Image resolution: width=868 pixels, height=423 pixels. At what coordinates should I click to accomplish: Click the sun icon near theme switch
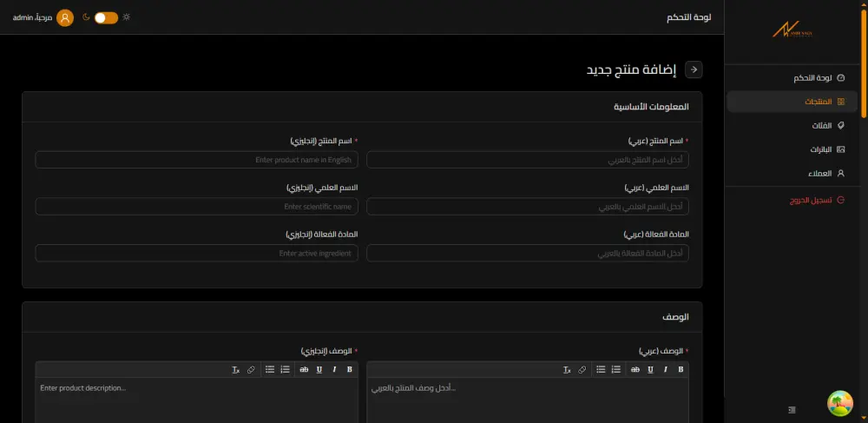coord(127,17)
